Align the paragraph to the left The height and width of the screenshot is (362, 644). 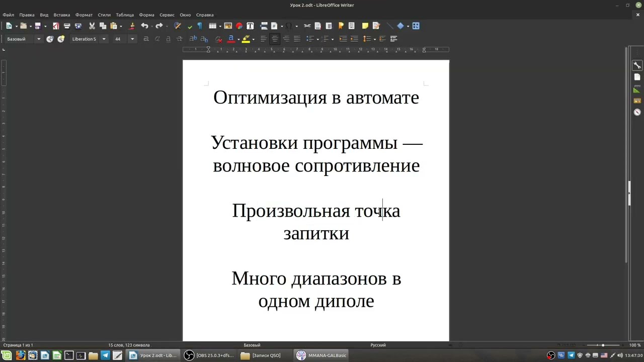[264, 39]
